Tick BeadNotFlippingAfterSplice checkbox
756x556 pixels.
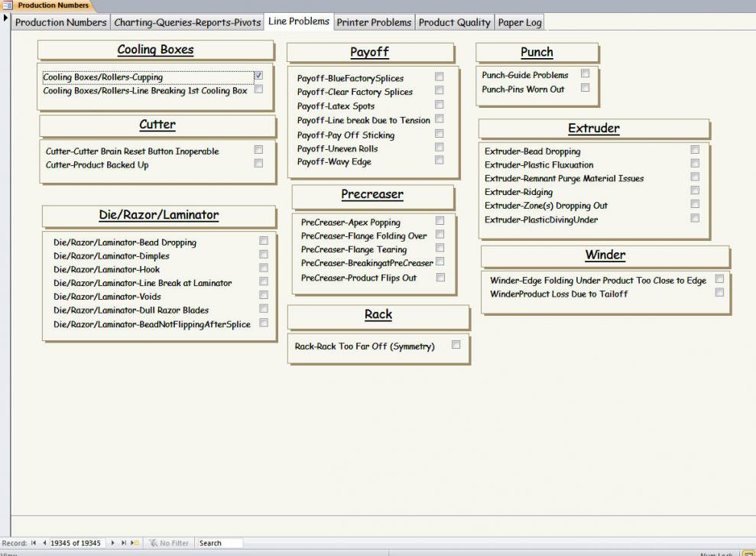[263, 322]
